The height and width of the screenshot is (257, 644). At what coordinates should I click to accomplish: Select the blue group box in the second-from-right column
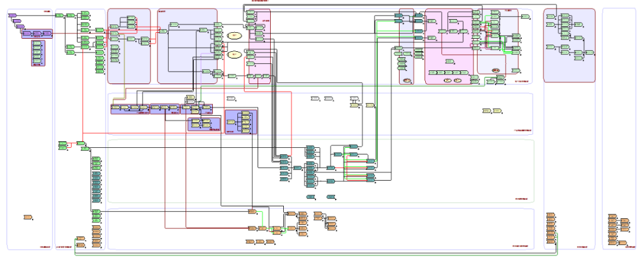click(x=569, y=72)
